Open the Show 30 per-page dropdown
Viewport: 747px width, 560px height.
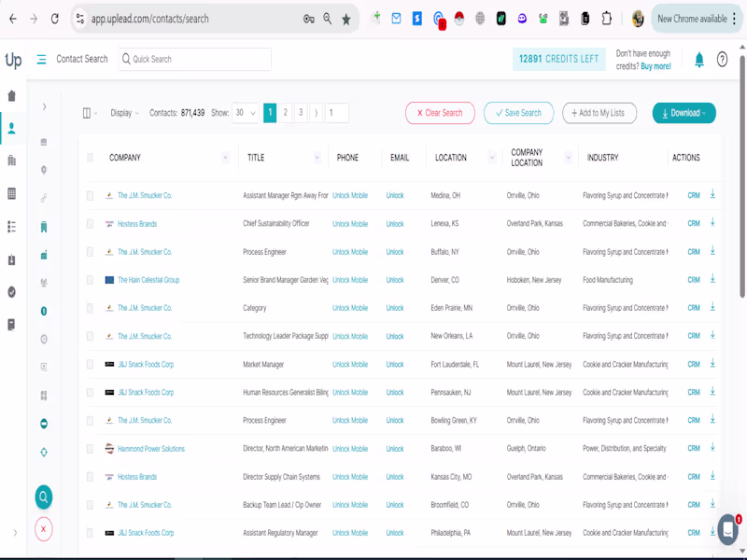[245, 112]
